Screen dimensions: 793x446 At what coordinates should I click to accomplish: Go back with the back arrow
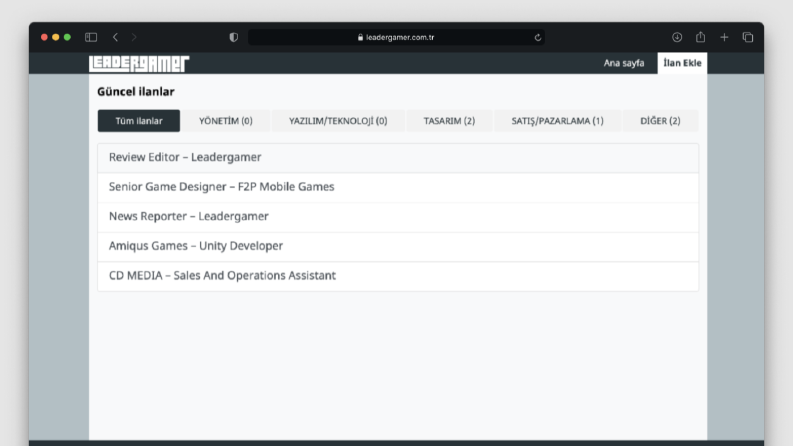115,37
